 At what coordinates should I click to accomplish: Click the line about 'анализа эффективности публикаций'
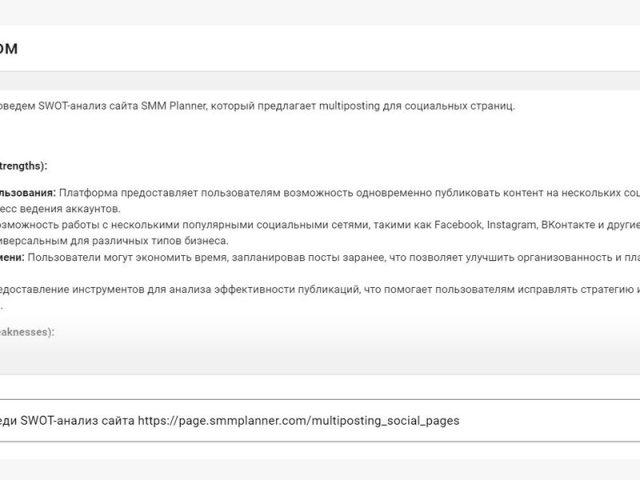point(320,289)
